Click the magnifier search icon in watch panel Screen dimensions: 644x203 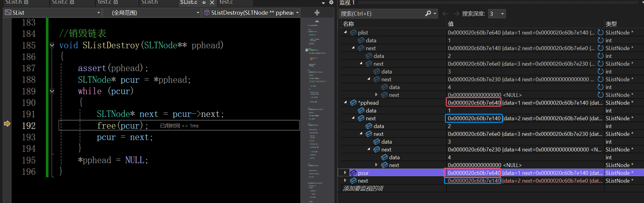point(428,13)
